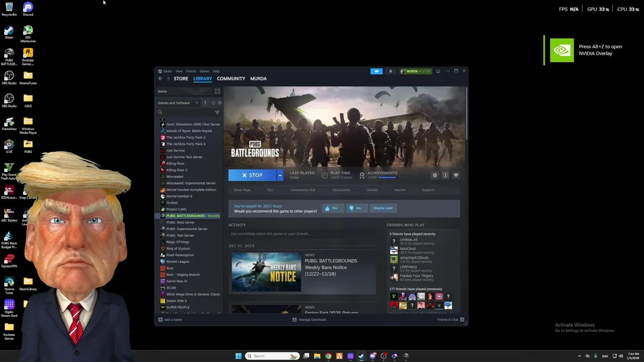Go forward with the Steam forward arrow
The height and width of the screenshot is (362, 644).
[x=168, y=78]
